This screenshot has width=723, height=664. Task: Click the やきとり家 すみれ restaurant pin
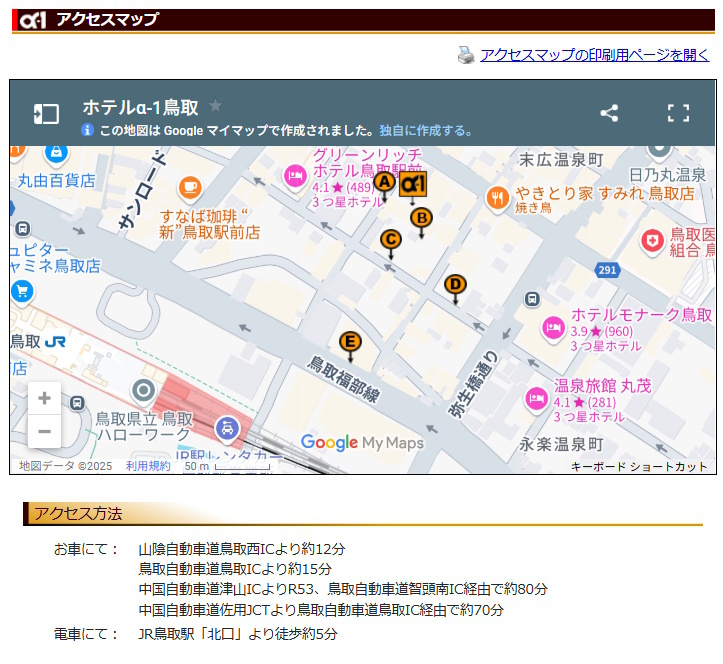[498, 199]
